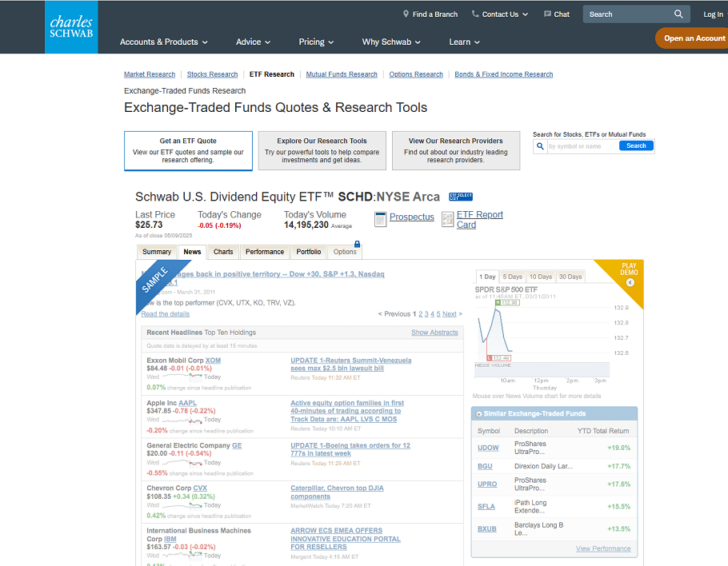Open the Charts tab
Viewport: 728px width, 566px height.
(x=223, y=252)
